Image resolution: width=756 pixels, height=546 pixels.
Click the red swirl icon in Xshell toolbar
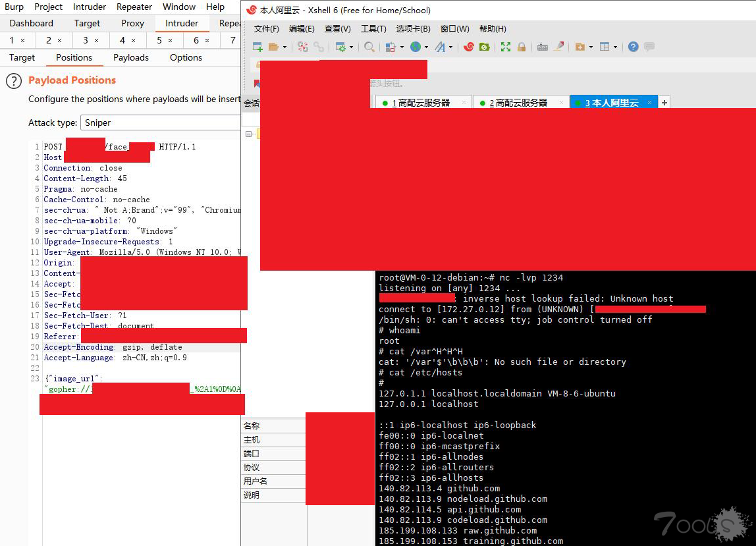point(469,47)
